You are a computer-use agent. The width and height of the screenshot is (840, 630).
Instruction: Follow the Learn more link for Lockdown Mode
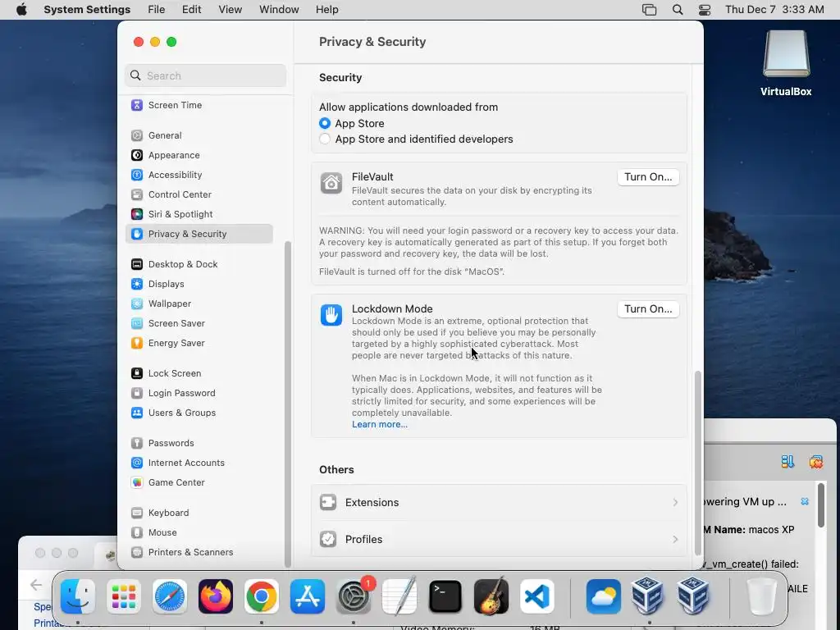coord(379,424)
